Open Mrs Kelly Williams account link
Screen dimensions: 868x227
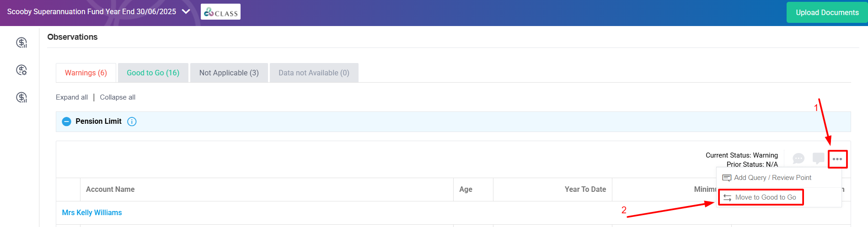(92, 213)
